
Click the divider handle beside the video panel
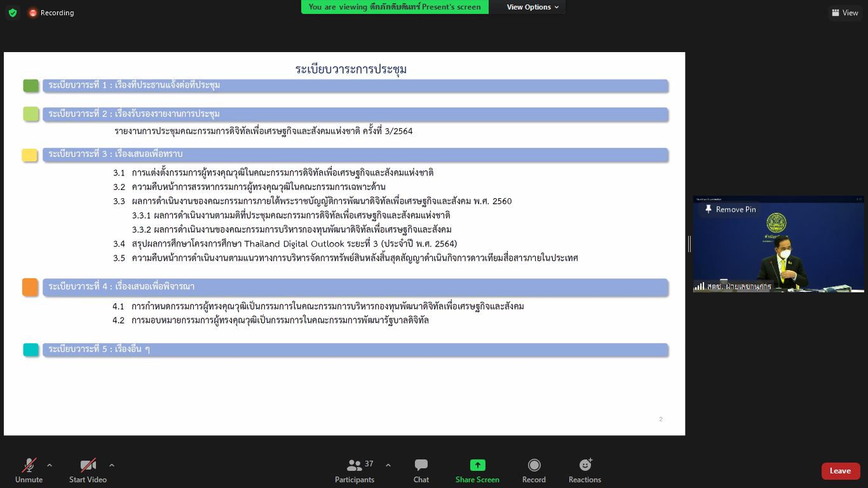[689, 243]
